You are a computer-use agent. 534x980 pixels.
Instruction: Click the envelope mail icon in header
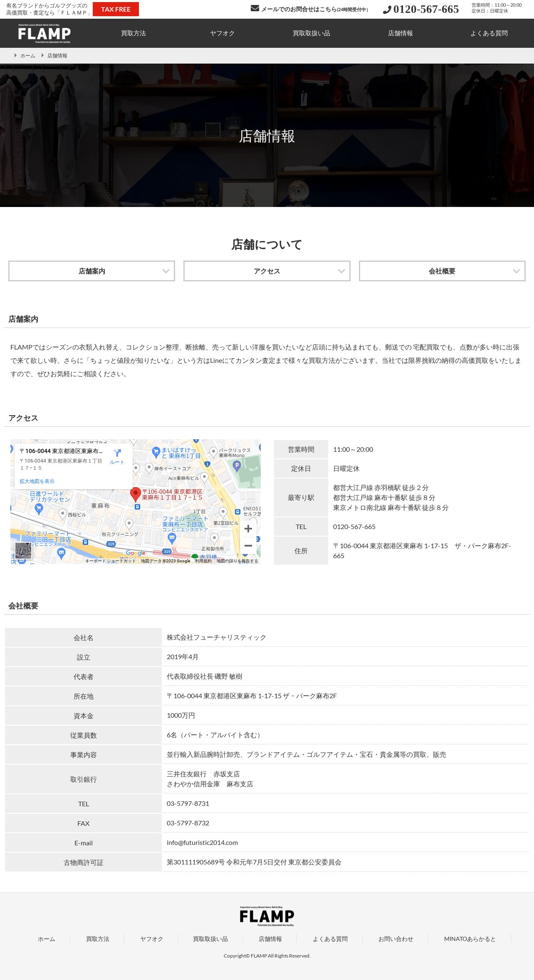(x=255, y=8)
